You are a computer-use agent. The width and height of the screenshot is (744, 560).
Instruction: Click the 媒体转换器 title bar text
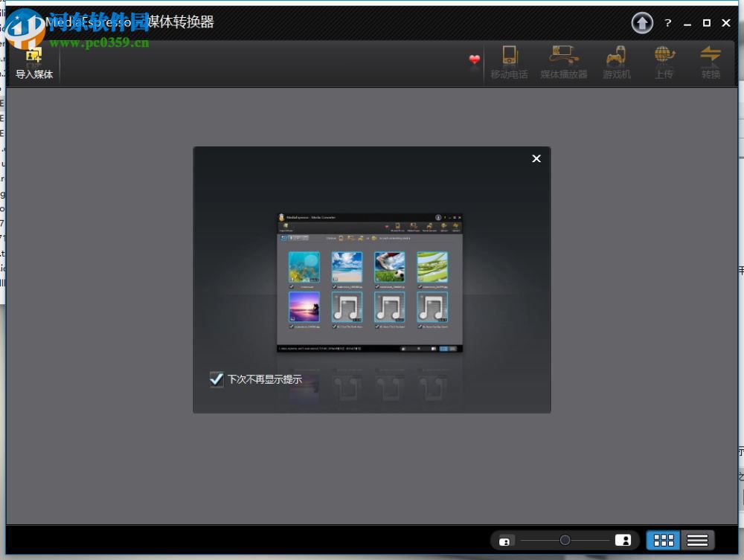pos(181,23)
